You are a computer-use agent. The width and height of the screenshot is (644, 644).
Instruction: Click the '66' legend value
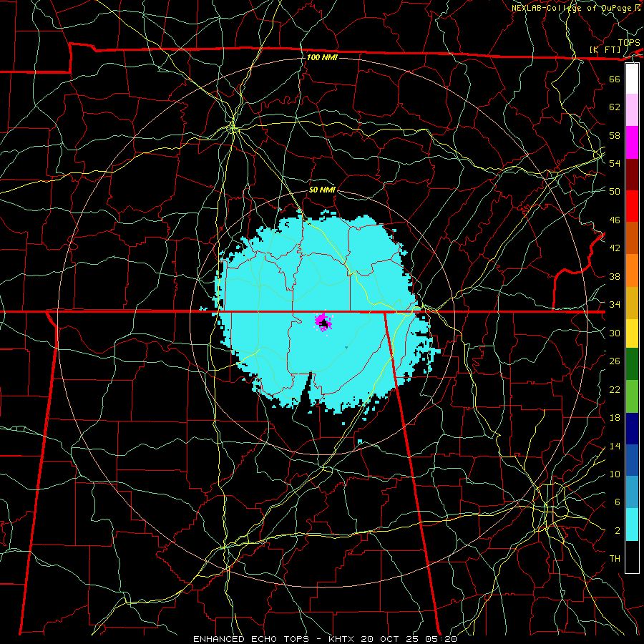pyautogui.click(x=615, y=79)
